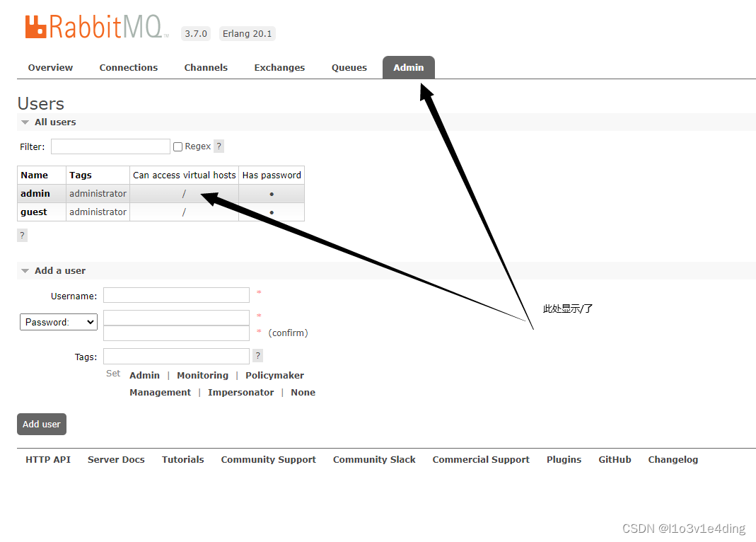Open the Community Slack link
Screen dimensions: 756x542
pos(374,459)
